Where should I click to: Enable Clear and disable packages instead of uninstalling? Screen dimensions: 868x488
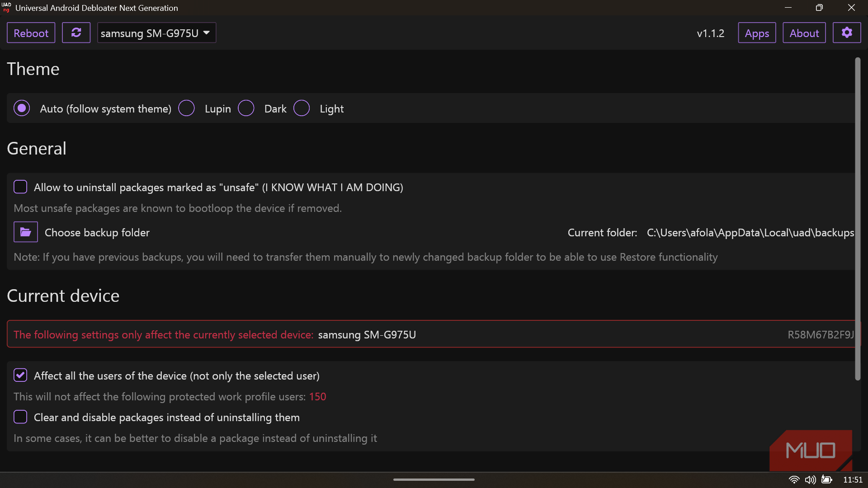tap(20, 417)
